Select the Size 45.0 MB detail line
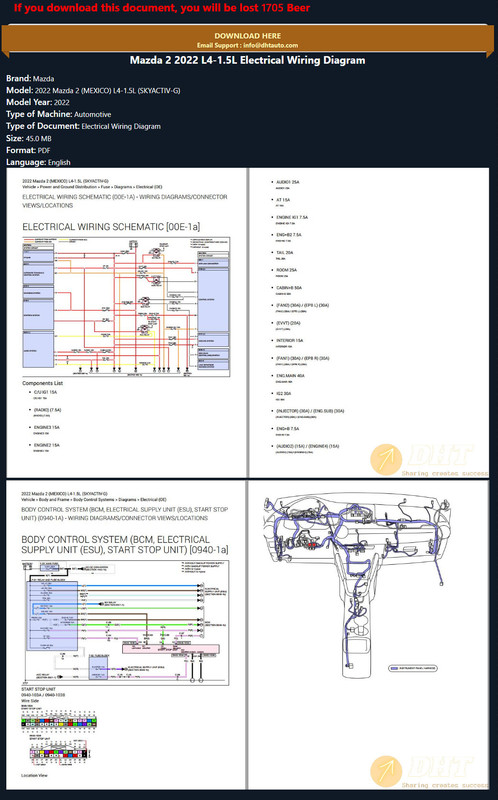 click(x=29, y=138)
